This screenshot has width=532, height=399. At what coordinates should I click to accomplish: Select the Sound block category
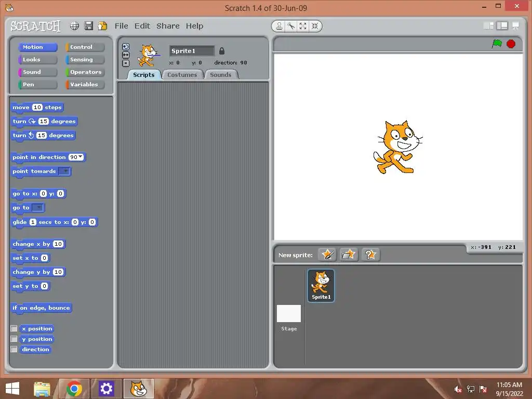pyautogui.click(x=37, y=72)
